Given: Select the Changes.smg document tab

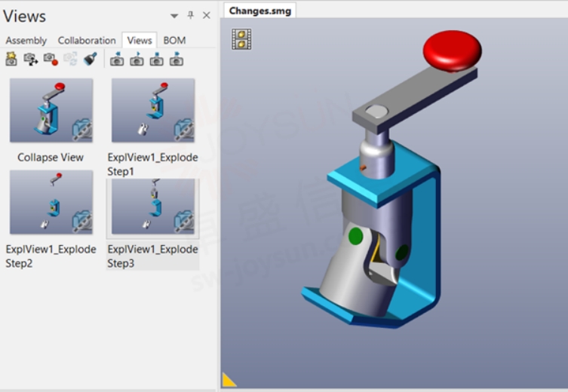Looking at the screenshot, I should click(260, 11).
